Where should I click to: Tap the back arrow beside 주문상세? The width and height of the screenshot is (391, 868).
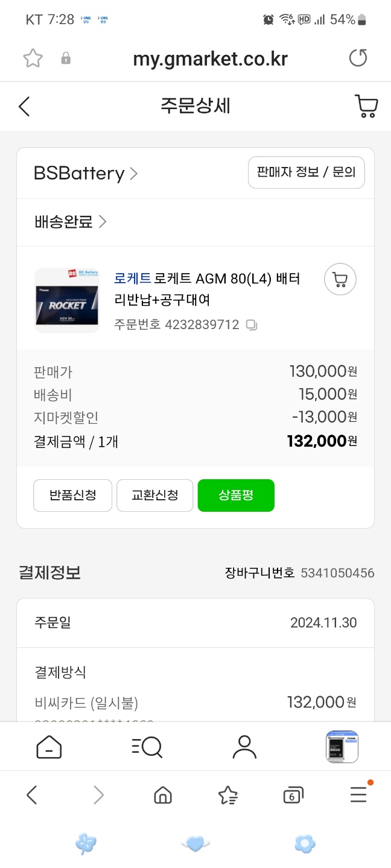pos(24,107)
